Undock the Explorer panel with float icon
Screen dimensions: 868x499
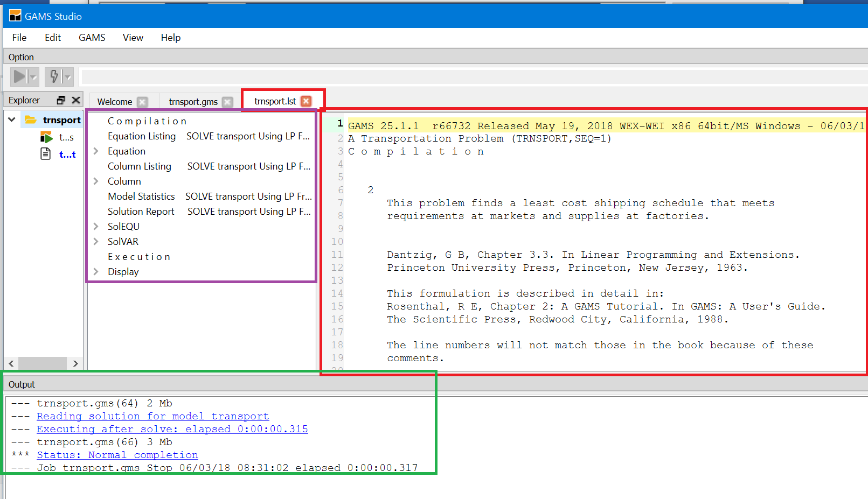tap(61, 100)
